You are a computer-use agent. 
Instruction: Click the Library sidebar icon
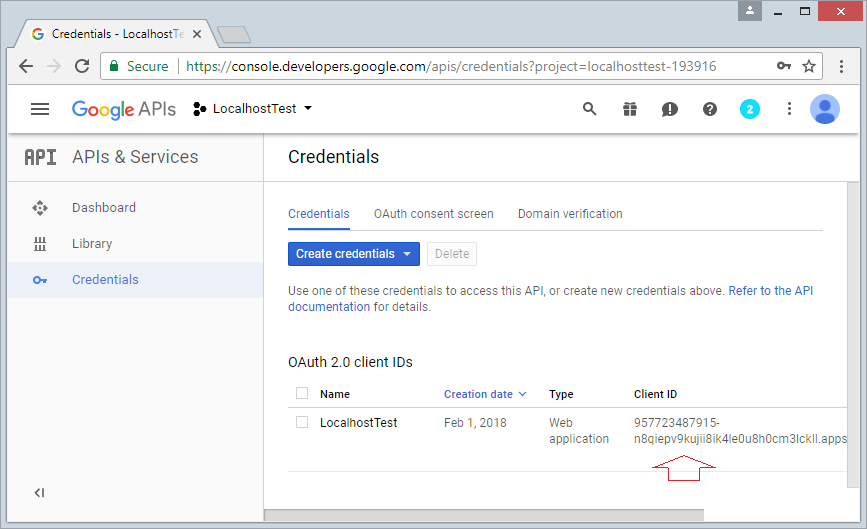pos(40,244)
